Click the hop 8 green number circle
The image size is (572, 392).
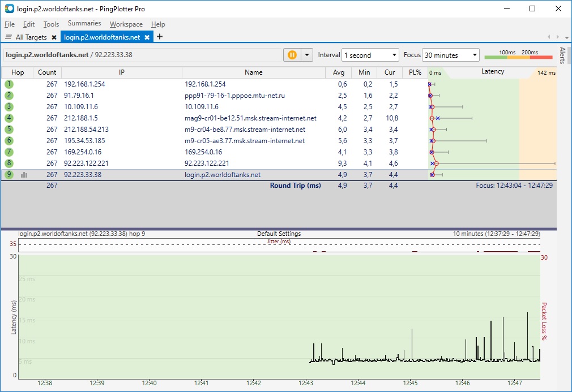(x=9, y=163)
